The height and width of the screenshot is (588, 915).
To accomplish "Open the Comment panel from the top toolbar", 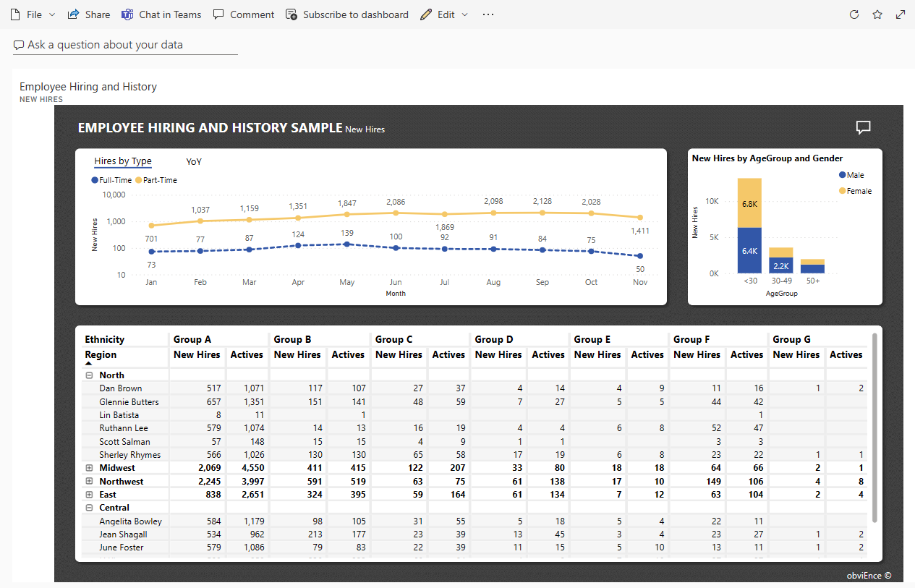I will pos(243,14).
